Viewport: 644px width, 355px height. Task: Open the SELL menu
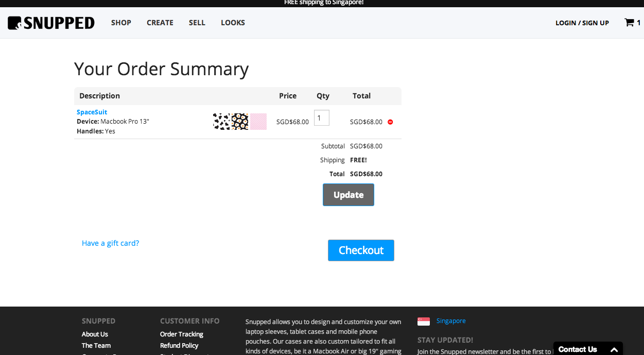(197, 23)
